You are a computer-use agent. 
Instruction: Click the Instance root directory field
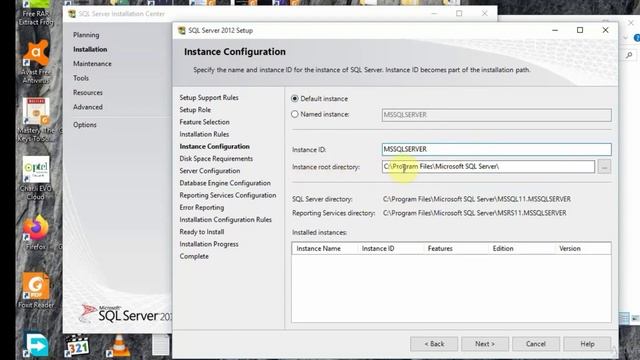488,167
